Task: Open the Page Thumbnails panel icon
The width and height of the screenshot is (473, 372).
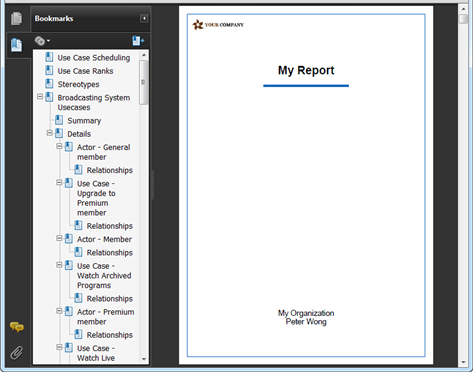Action: (x=16, y=18)
